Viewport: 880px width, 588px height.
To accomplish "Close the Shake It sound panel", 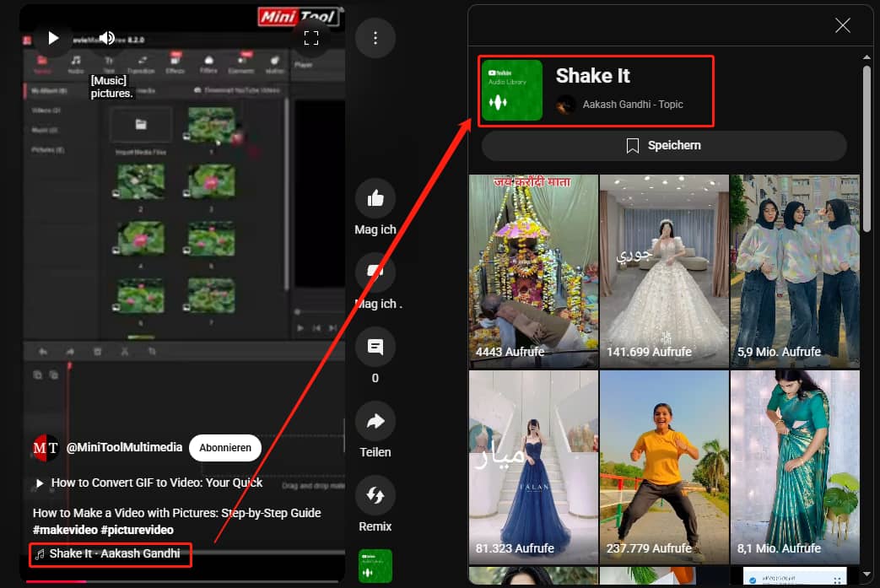I will (x=842, y=25).
